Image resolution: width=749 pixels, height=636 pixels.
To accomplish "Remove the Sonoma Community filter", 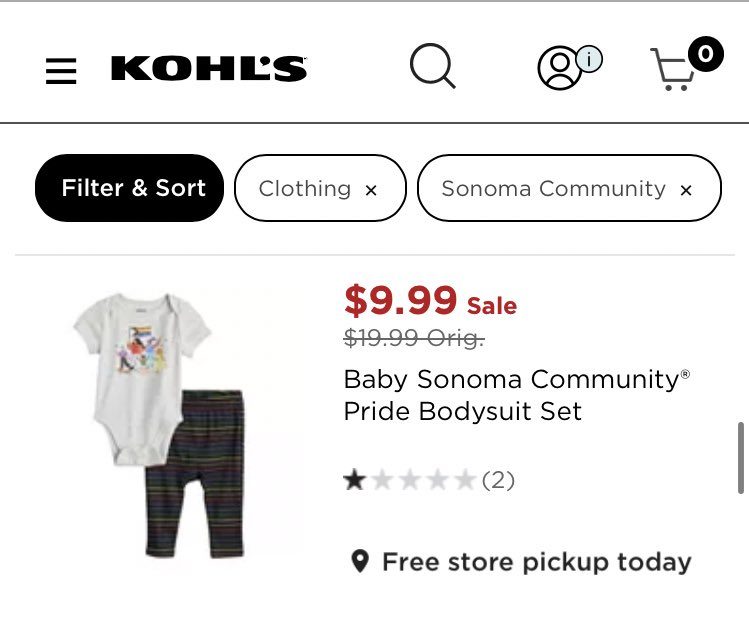I will coord(686,190).
